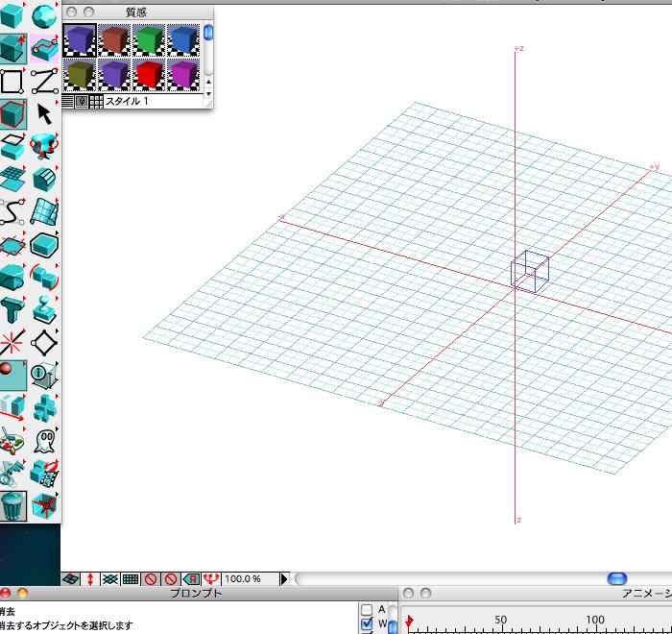
Task: Select the olive cube material swatch
Action: (x=80, y=75)
